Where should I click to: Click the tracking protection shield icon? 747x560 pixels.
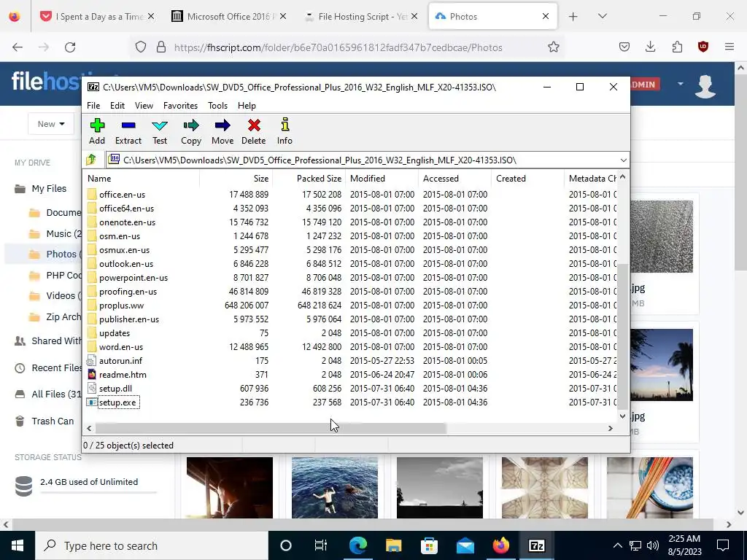(141, 47)
